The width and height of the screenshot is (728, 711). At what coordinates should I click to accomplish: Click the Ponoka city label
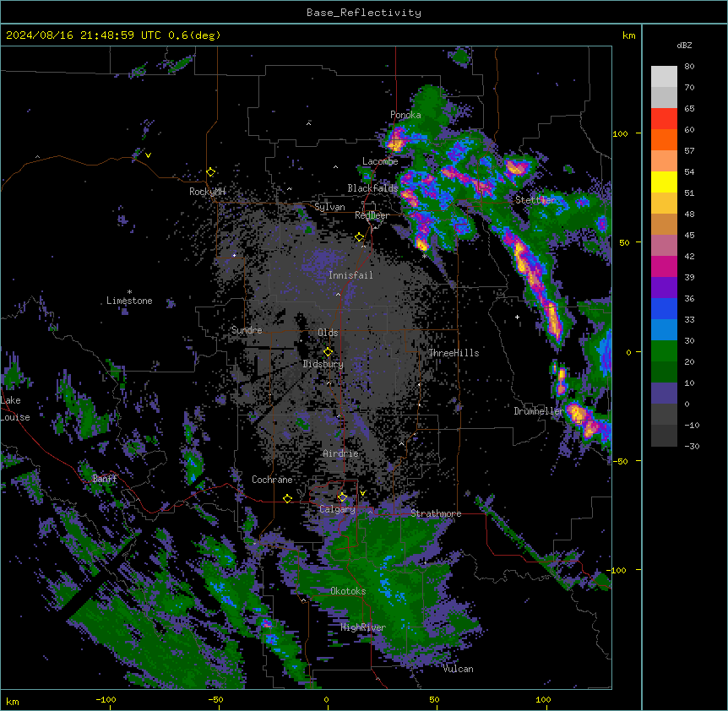click(x=405, y=115)
